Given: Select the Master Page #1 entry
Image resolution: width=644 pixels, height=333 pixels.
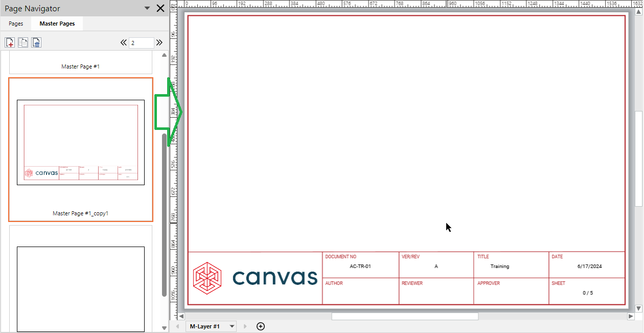Looking at the screenshot, I should 81,62.
